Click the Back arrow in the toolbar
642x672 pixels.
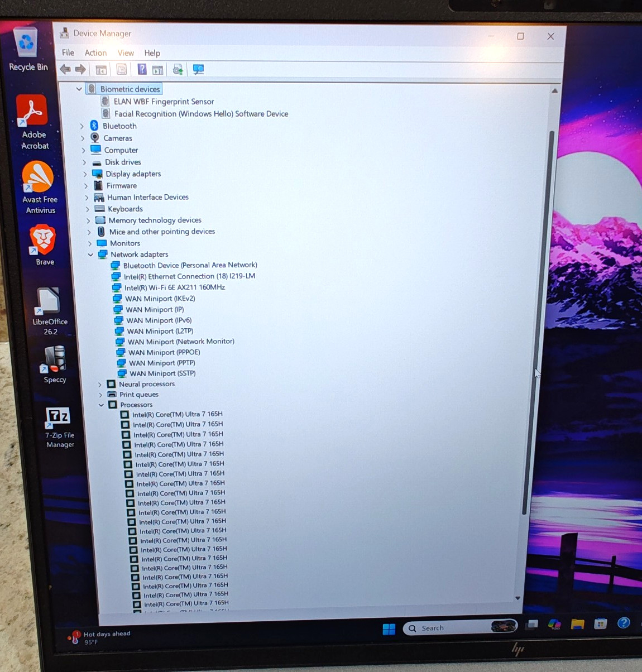pyautogui.click(x=65, y=69)
